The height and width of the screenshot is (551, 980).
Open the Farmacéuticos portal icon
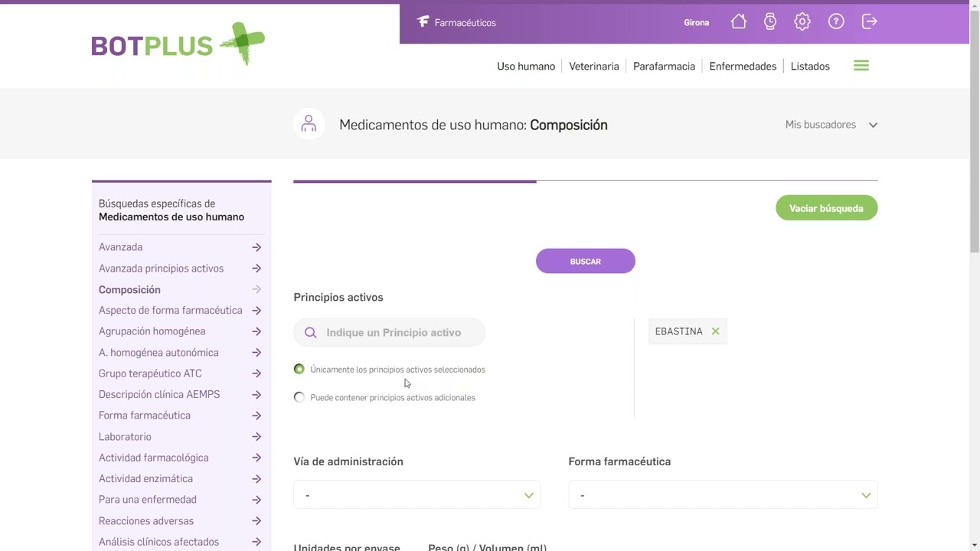(x=423, y=22)
